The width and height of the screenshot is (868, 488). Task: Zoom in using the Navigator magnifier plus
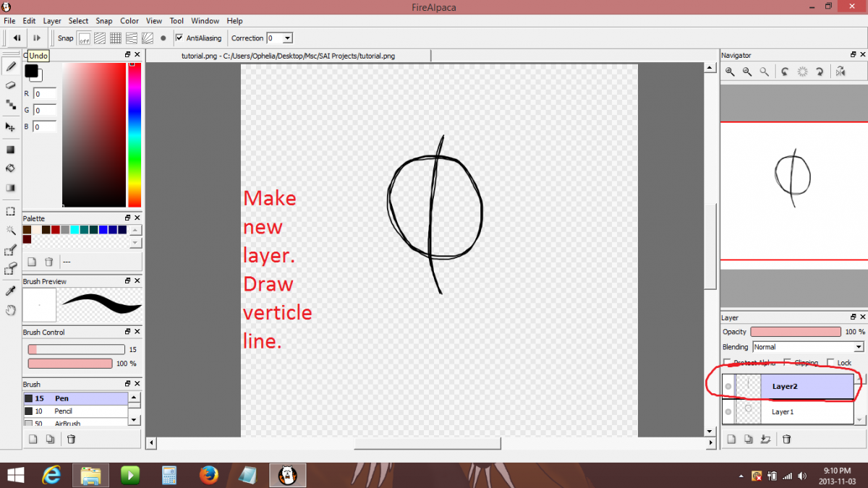coord(730,72)
